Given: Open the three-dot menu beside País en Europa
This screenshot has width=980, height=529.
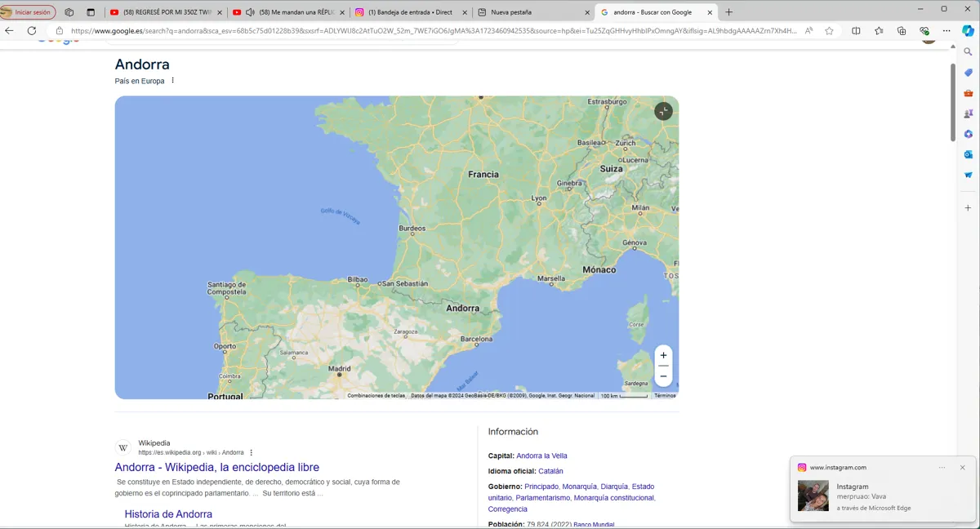Looking at the screenshot, I should tap(172, 81).
